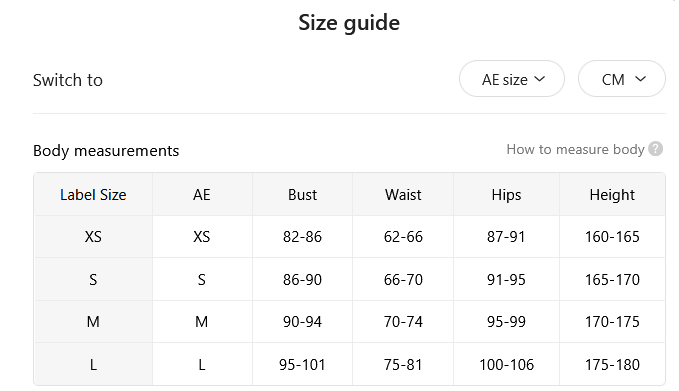The image size is (679, 391).
Task: Click the 100-106 hips value
Action: tap(506, 365)
